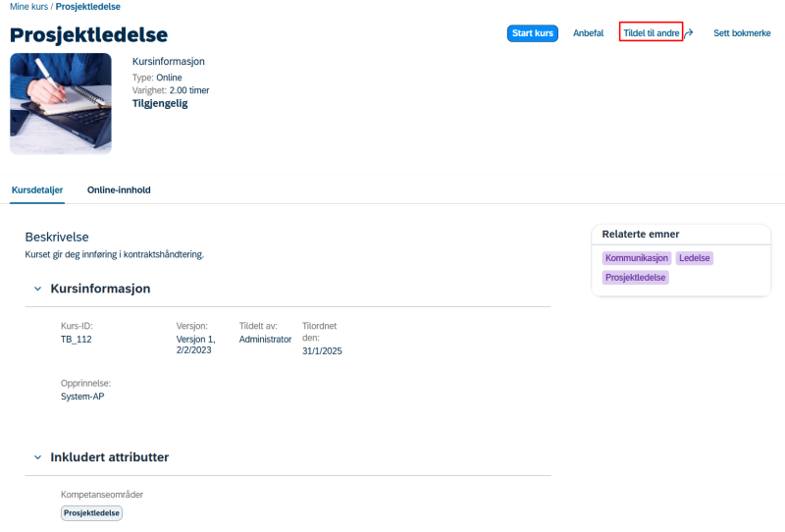Open the course thumbnail image
The width and height of the screenshot is (785, 532).
click(x=61, y=104)
